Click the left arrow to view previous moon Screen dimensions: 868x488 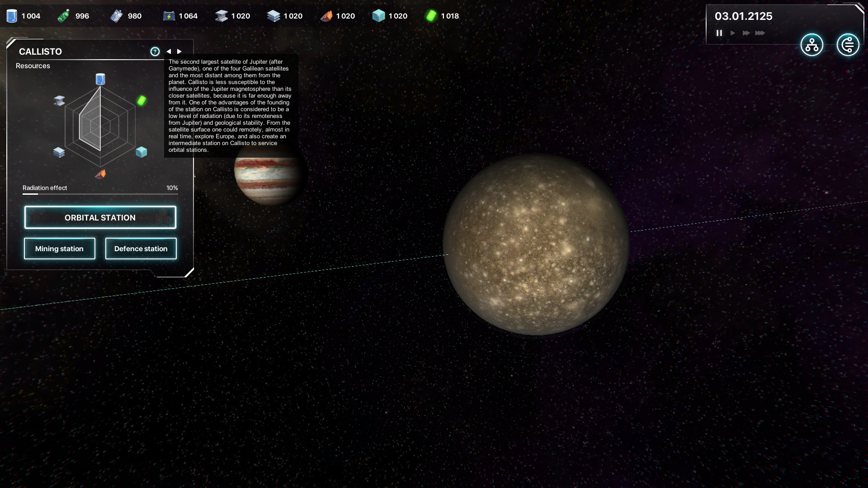tap(169, 51)
